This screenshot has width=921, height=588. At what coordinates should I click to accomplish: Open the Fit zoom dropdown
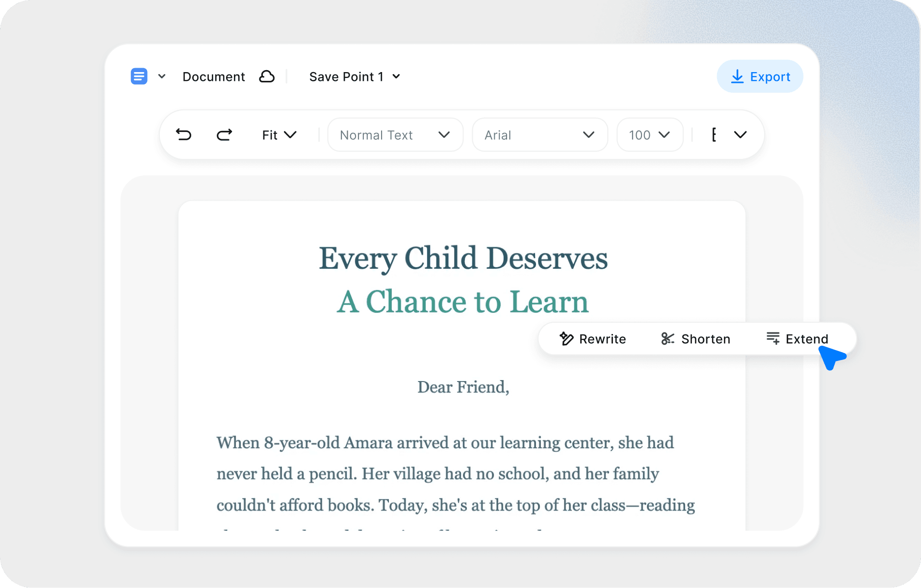pos(279,135)
